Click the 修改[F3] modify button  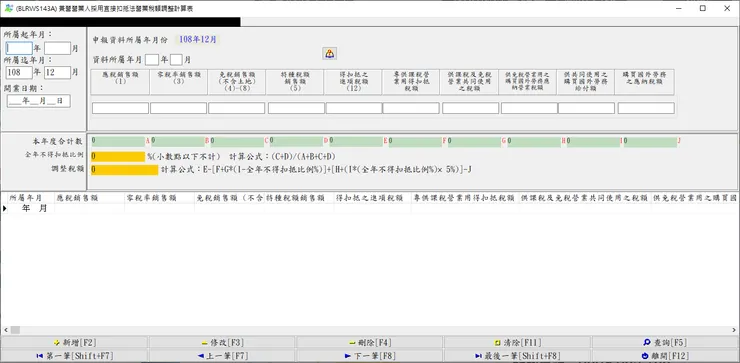tap(222, 343)
